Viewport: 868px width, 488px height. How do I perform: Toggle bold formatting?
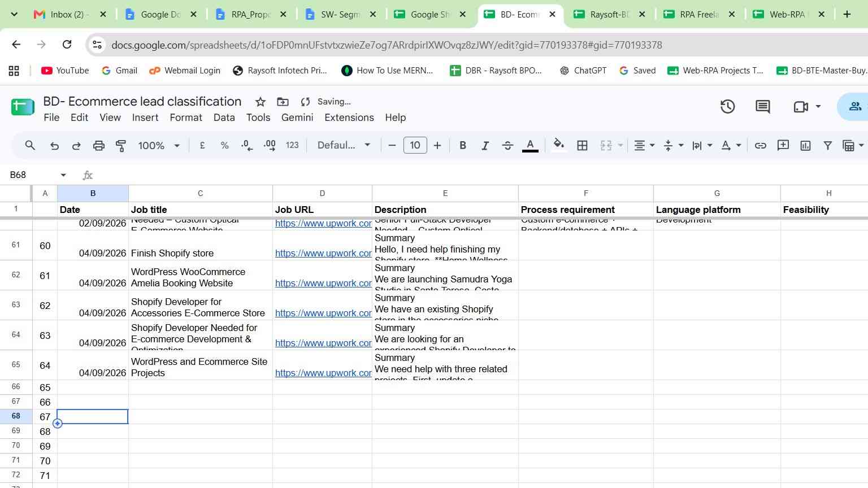tap(463, 146)
